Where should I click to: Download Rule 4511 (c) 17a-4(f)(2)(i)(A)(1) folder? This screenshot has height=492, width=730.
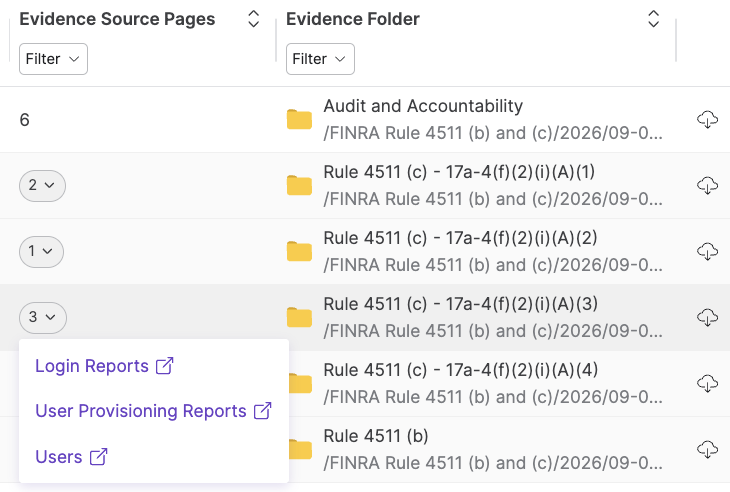pos(707,185)
